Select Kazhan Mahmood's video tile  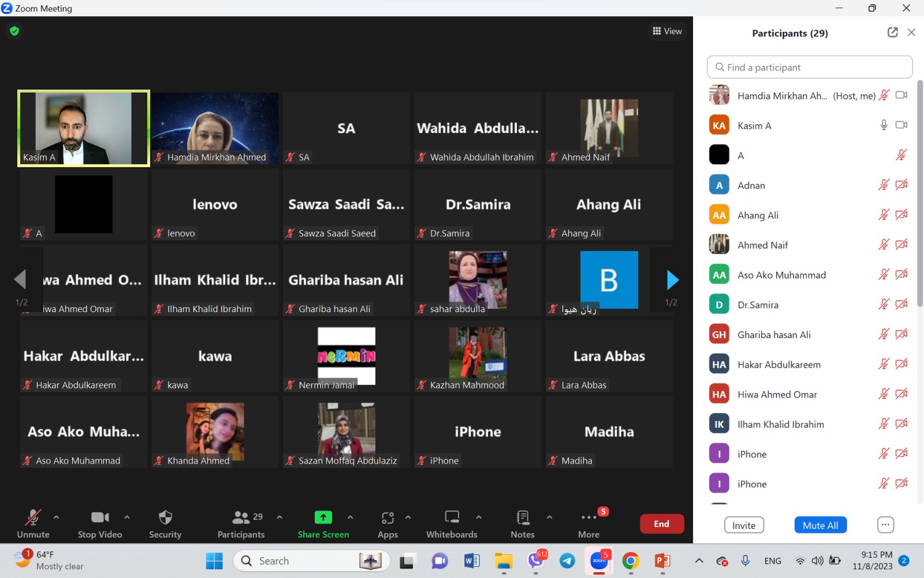(478, 356)
